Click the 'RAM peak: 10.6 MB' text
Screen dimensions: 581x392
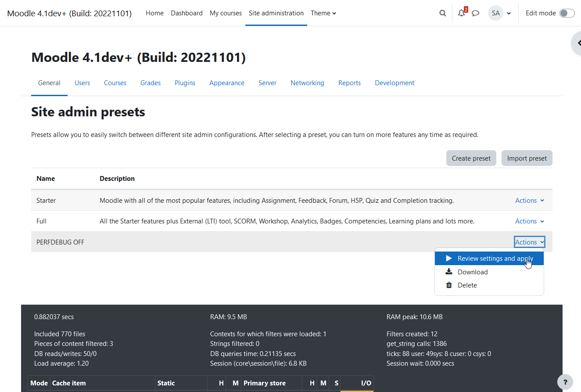(415, 316)
